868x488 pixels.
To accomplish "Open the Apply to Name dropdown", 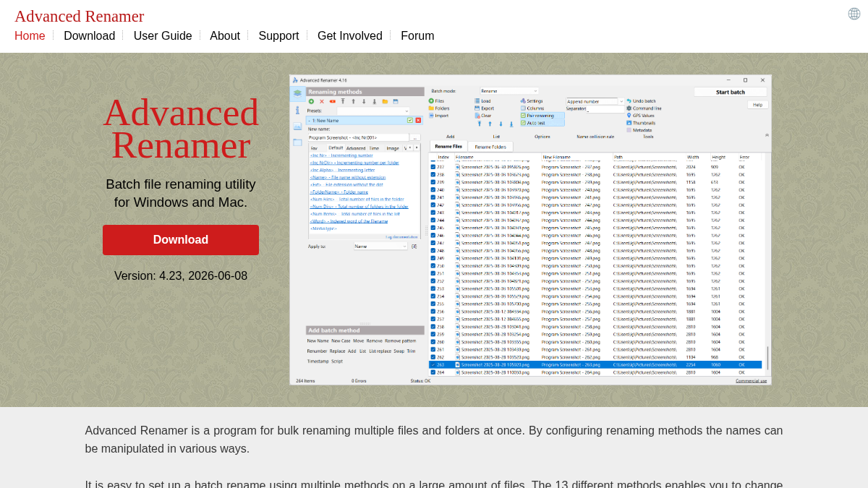I will coord(381,246).
